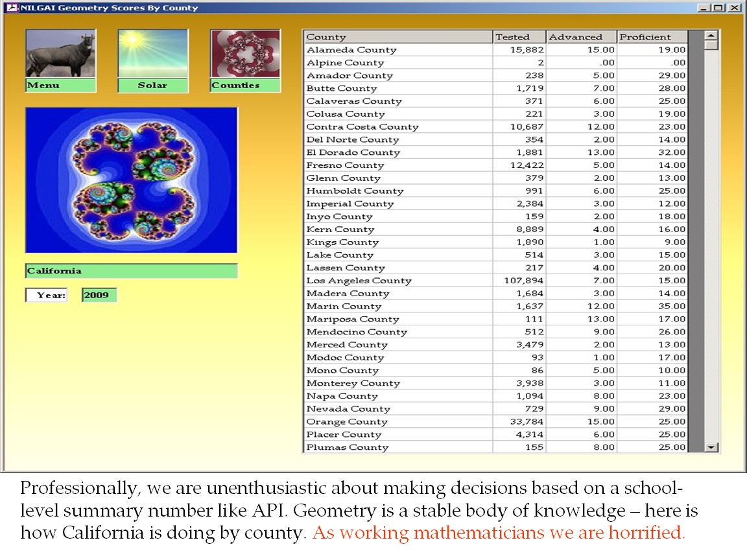Select the 2009 year field
Image resolution: width=747 pixels, height=560 pixels.
point(99,295)
